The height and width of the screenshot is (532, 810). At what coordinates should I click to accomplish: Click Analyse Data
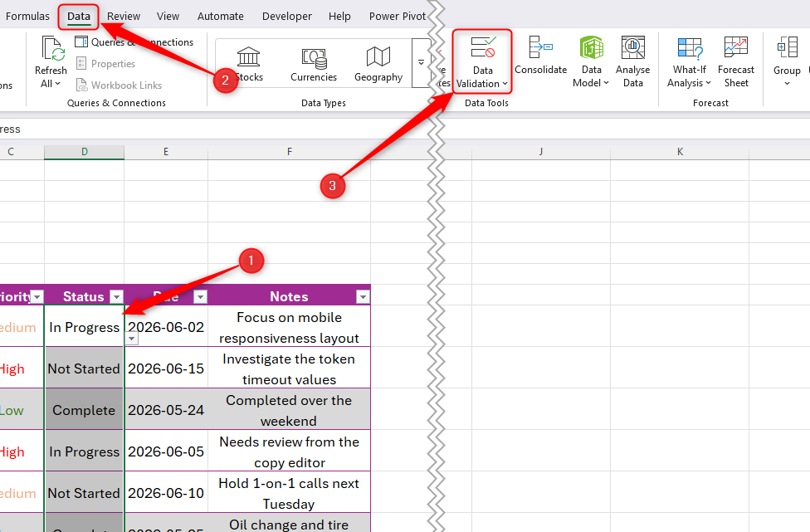pyautogui.click(x=632, y=61)
